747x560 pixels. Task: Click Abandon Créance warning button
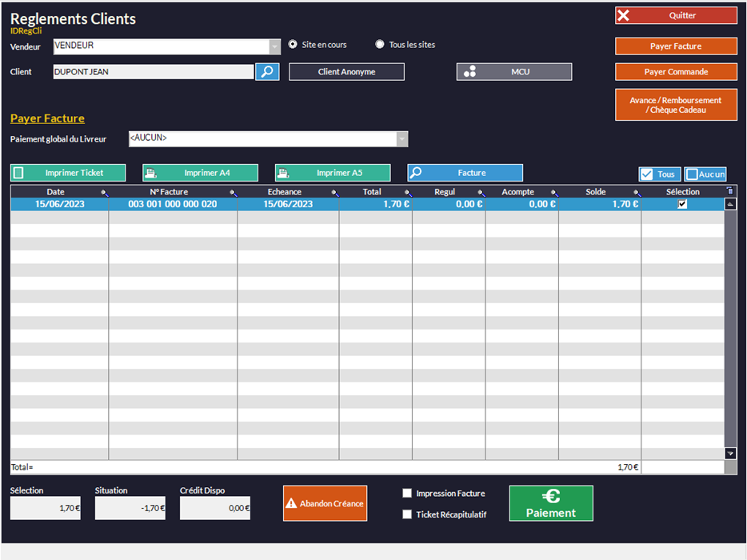(x=325, y=504)
